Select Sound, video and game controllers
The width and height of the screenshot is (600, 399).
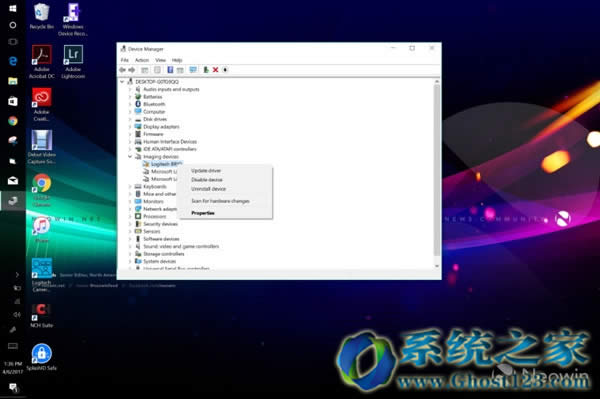click(x=181, y=246)
